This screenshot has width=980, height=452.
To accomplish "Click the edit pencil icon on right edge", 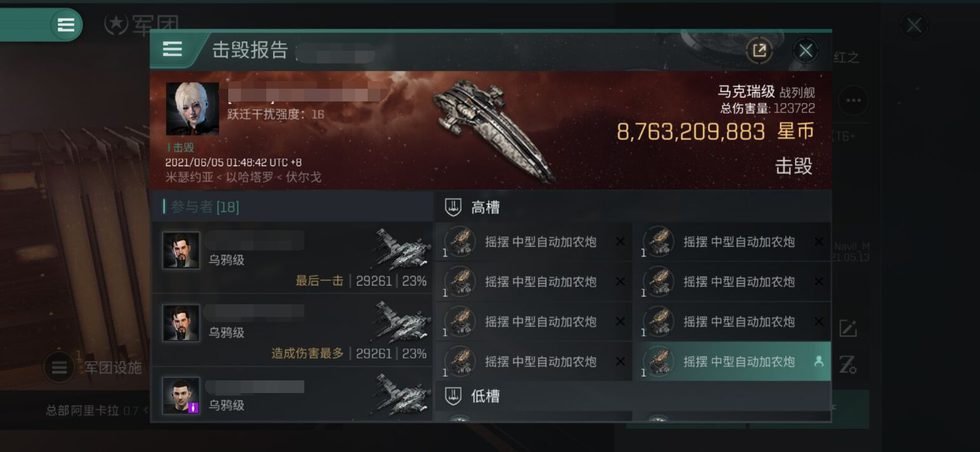I will [x=848, y=328].
